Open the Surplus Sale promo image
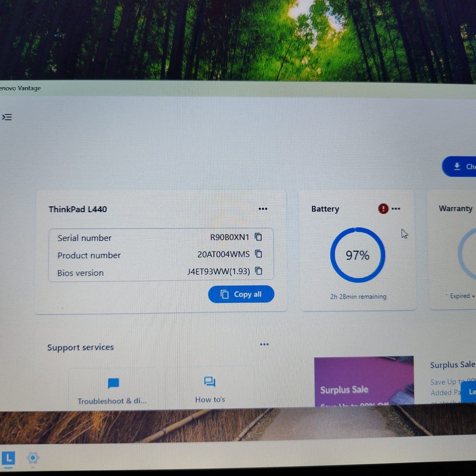The width and height of the screenshot is (476, 476). coord(363,381)
